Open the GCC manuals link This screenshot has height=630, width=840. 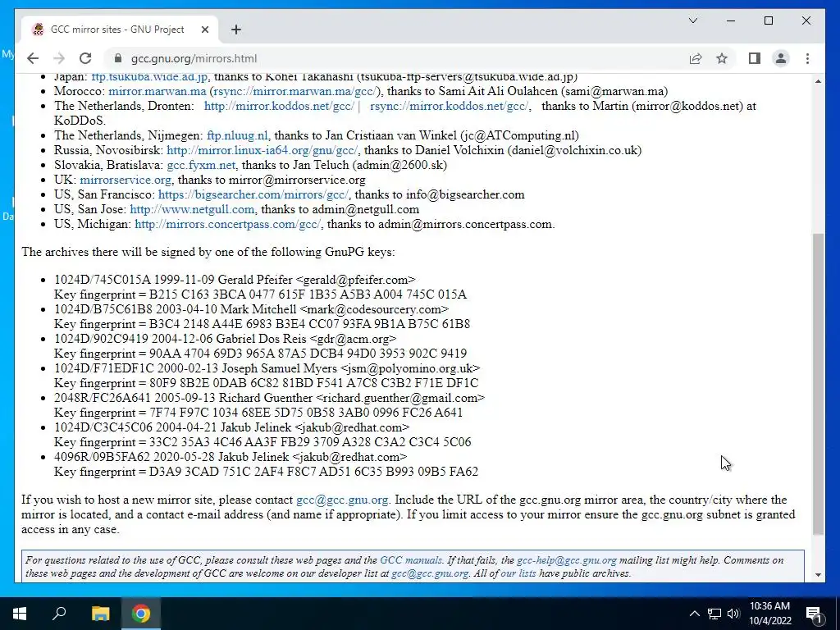[x=411, y=560]
